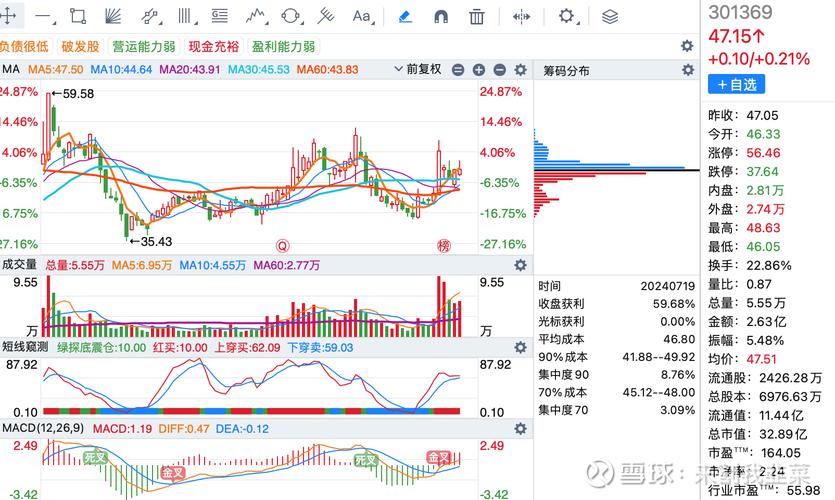Click the 榜 event marker on chart
The height and width of the screenshot is (500, 835).
click(444, 245)
